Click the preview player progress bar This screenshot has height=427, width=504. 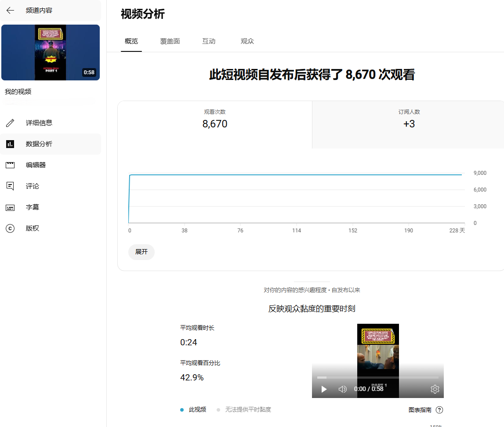[378, 377]
